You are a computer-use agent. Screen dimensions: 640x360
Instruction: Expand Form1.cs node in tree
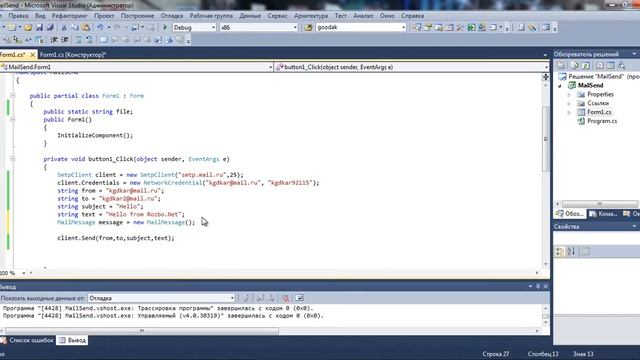point(569,113)
